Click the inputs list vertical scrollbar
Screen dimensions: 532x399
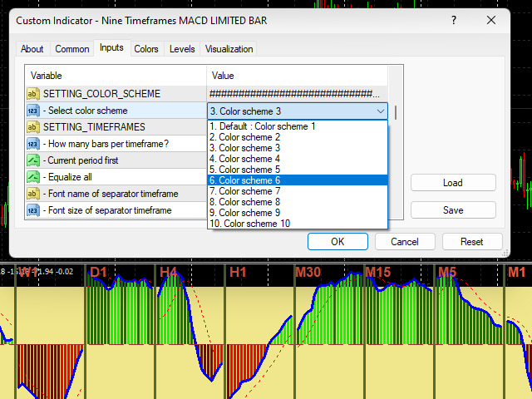click(396, 112)
